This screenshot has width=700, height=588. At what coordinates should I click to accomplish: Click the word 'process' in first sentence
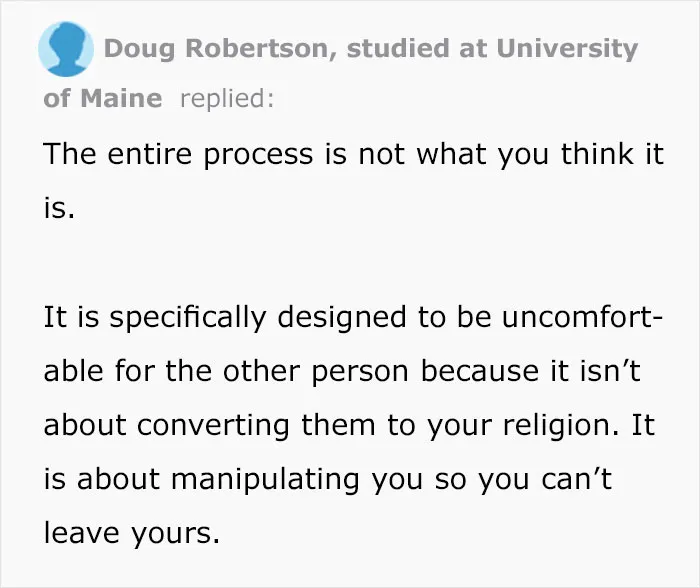pyautogui.click(x=258, y=156)
